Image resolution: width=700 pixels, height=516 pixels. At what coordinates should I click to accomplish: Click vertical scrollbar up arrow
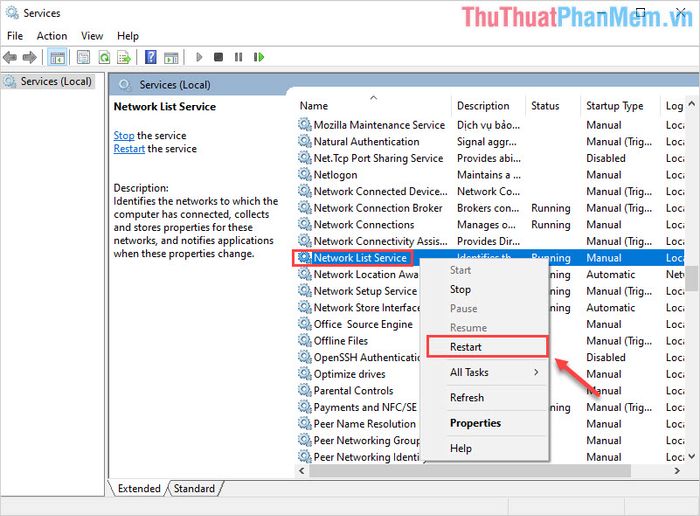pyautogui.click(x=692, y=104)
